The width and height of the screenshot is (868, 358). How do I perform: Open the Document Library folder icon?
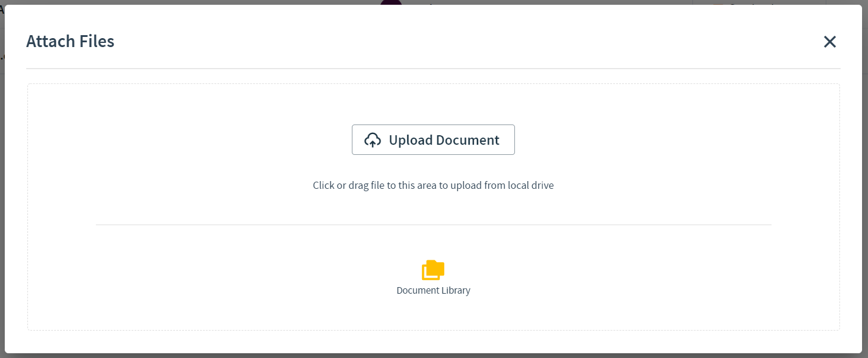(433, 270)
